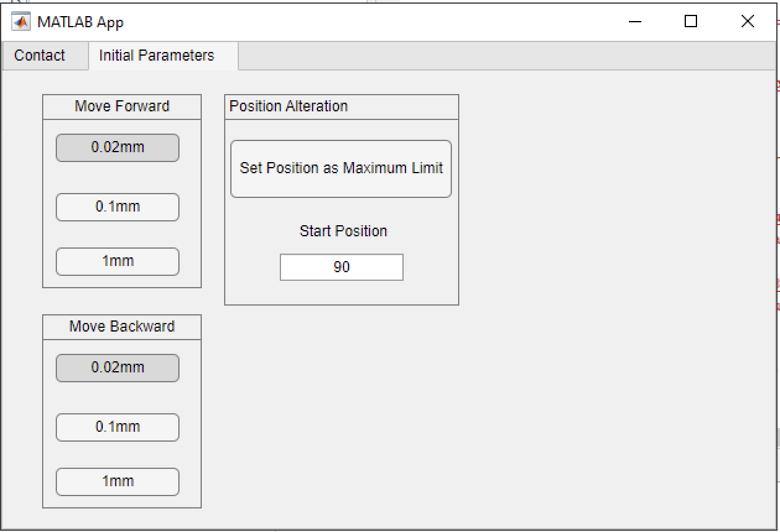Click the Move Backward panel title

(122, 327)
